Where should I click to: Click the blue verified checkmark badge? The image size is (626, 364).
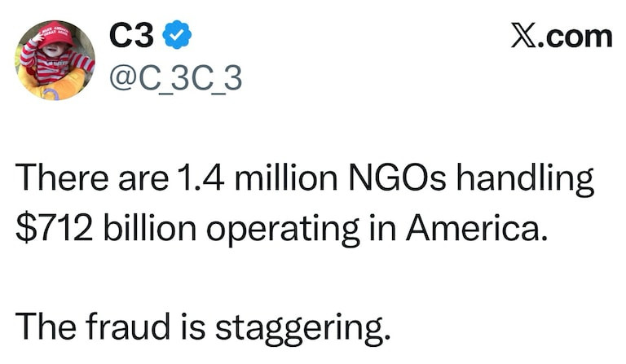(x=177, y=36)
